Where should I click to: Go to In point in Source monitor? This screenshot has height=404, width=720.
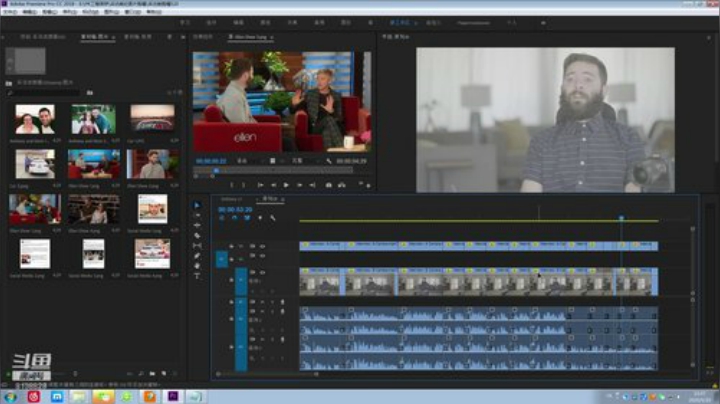pos(260,185)
